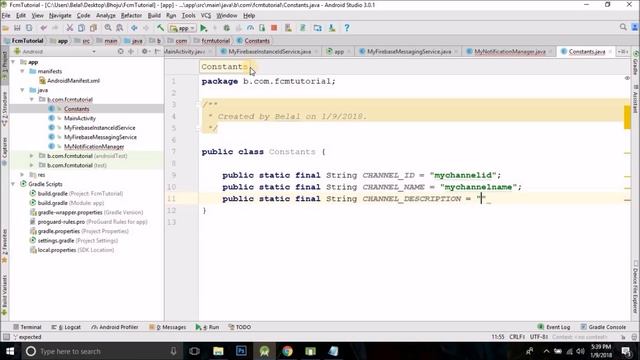This screenshot has width=640, height=360.
Task: Click the Debug app bug icon
Action: (x=227, y=28)
